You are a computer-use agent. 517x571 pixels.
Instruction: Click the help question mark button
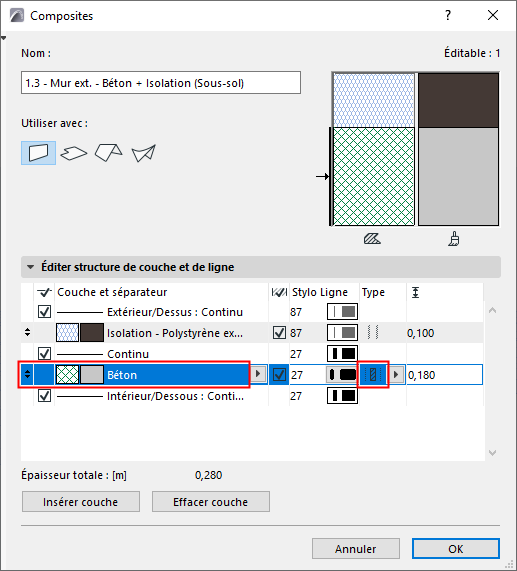point(448,15)
